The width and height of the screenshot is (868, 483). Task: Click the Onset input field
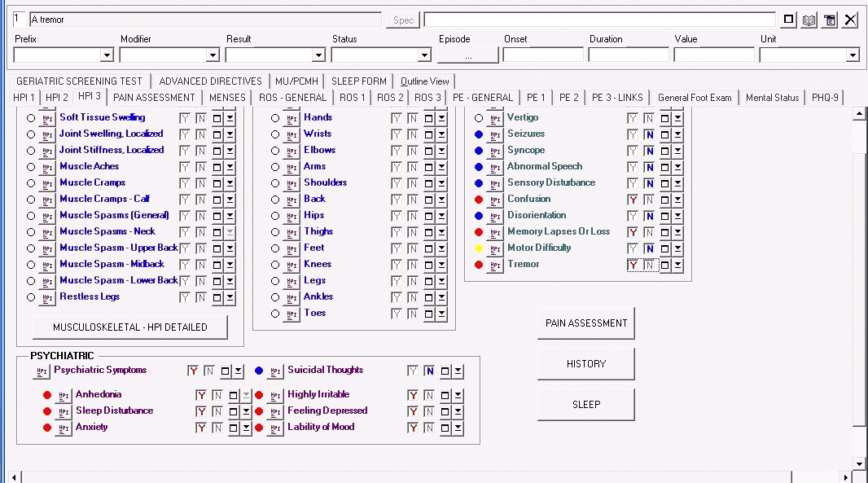tap(542, 55)
